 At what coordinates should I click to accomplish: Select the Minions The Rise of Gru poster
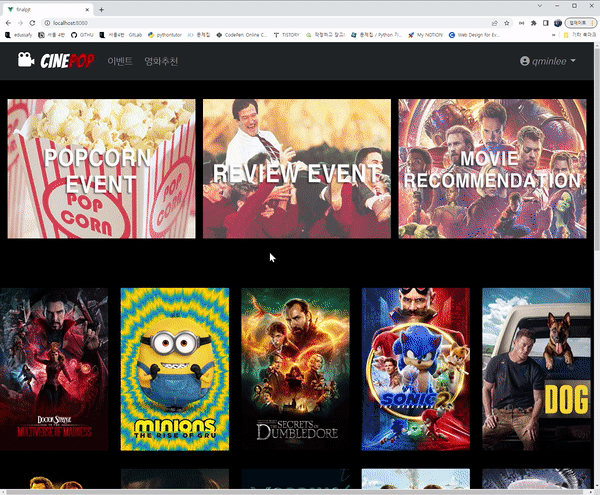[x=175, y=369]
